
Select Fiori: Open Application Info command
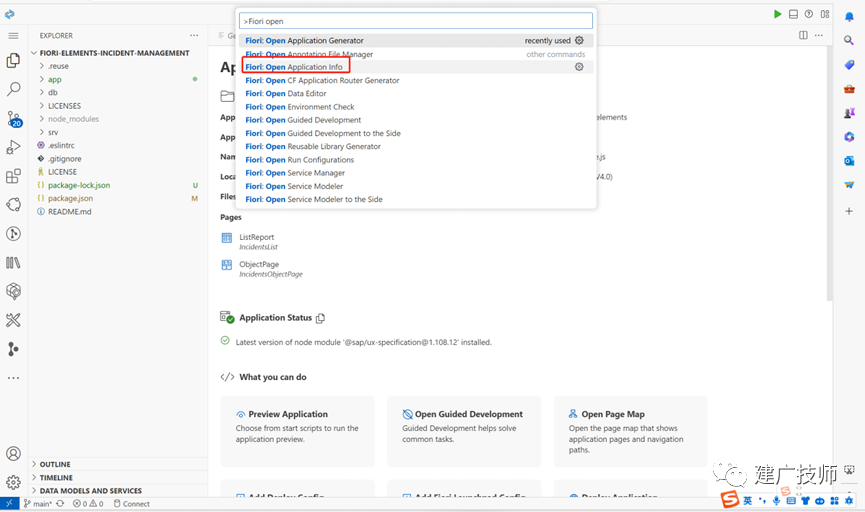[x=416, y=67]
